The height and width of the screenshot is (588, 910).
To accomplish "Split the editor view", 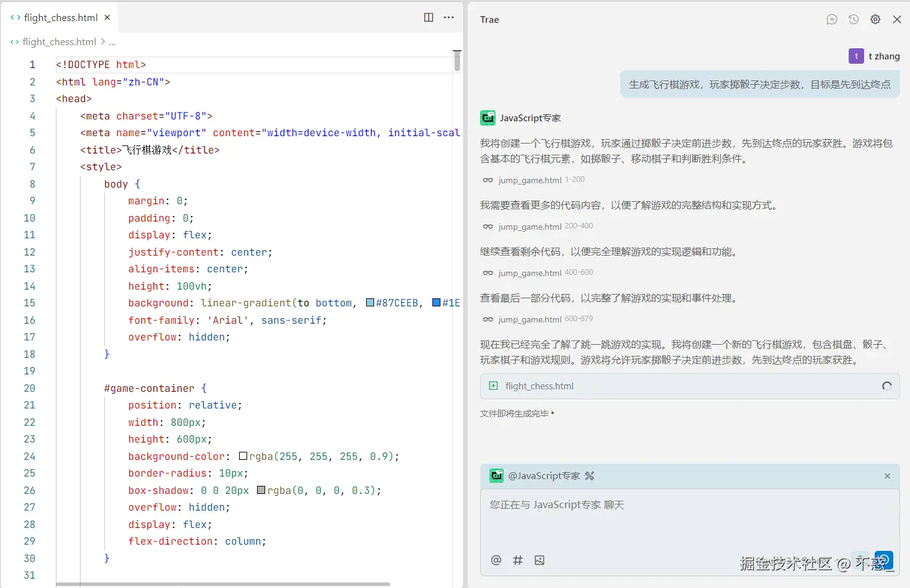I will (x=429, y=17).
